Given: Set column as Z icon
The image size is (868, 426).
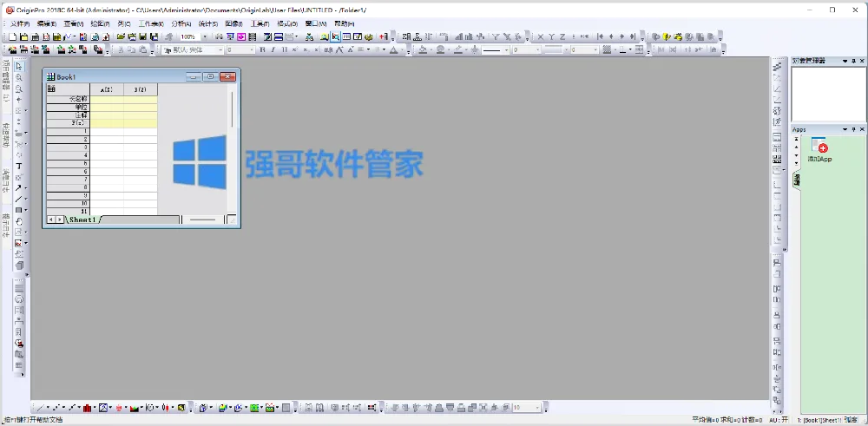Looking at the screenshot, I should pos(562,36).
